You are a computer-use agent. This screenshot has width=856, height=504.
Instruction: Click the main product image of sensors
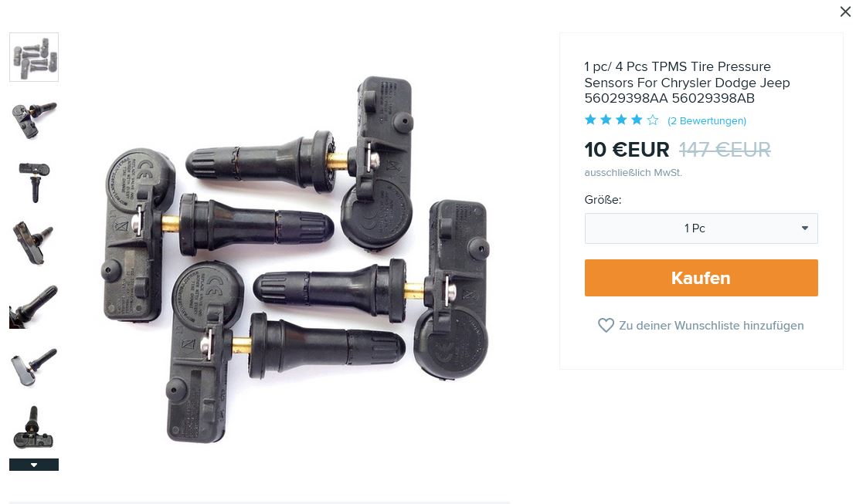point(295,259)
